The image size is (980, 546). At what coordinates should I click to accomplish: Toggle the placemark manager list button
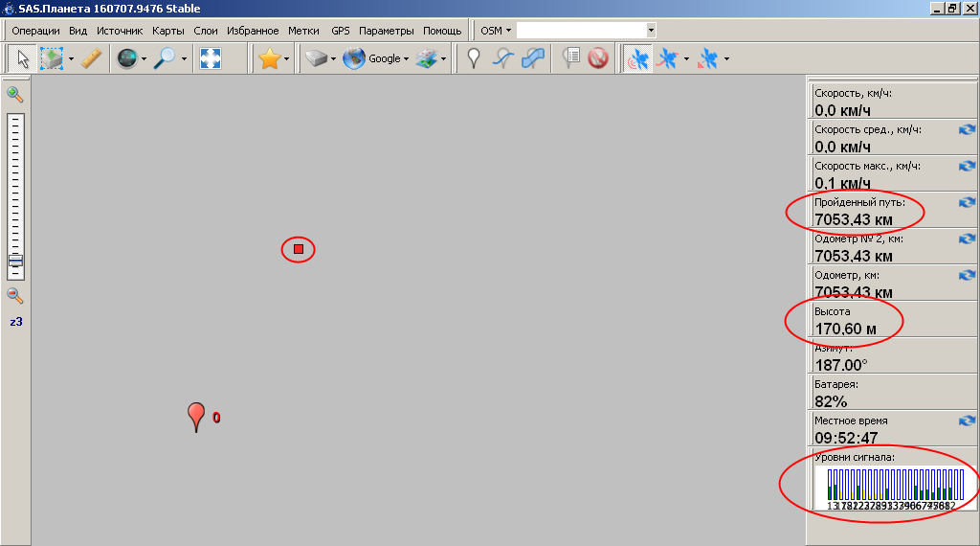pos(570,59)
